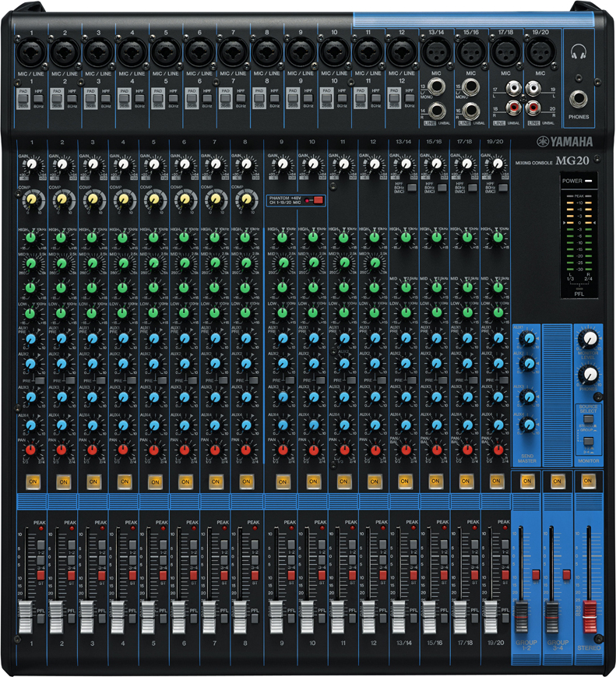Click the red RCA jack for input 20
616x677 pixels.
(x=533, y=107)
